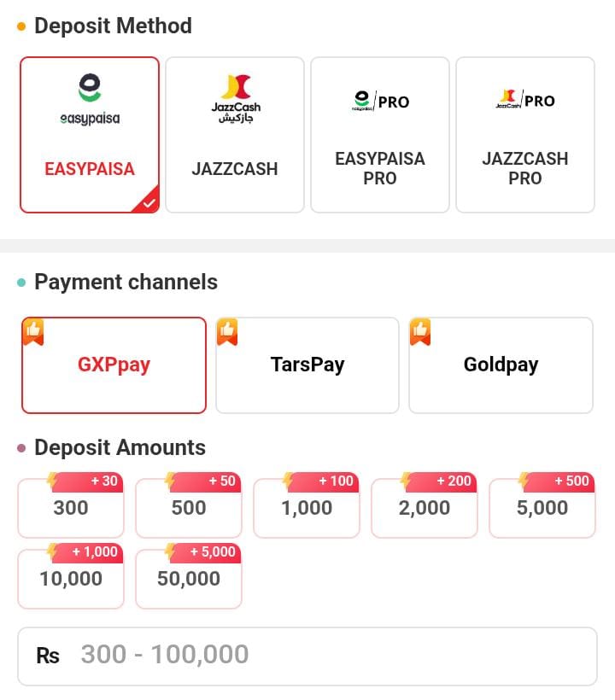Select JAZZCASH PRO deposit method

coord(525,135)
